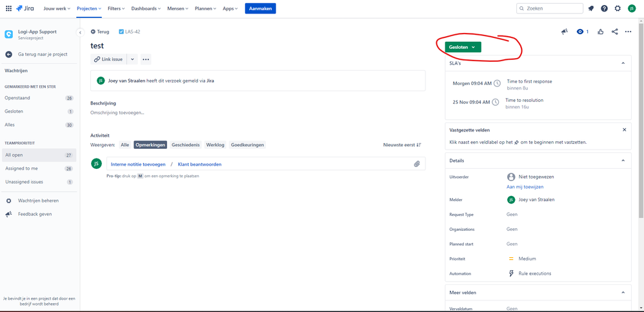The width and height of the screenshot is (644, 312).
Task: Vote with the thumbs-up icon
Action: [x=601, y=32]
